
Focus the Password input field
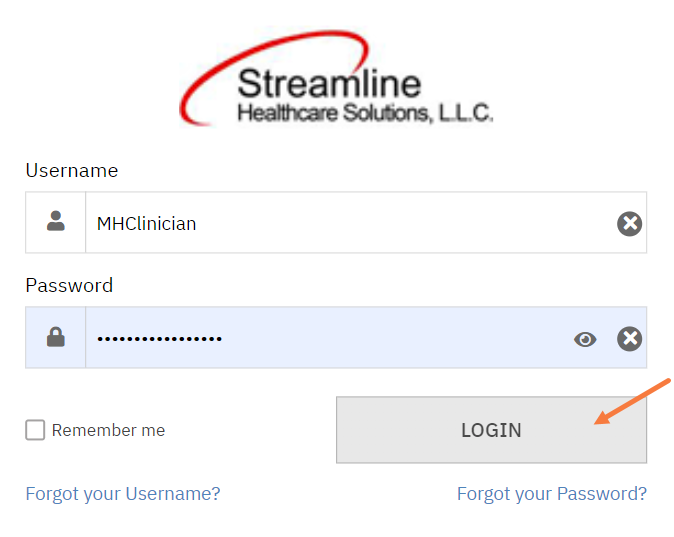pyautogui.click(x=400, y=338)
